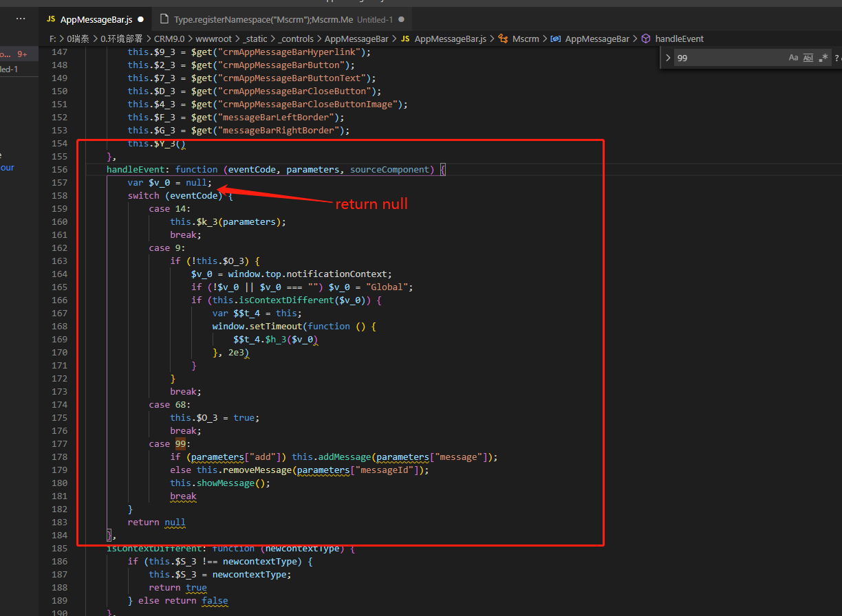Open the AppMessageBar.js file breadcrumb

[450, 39]
